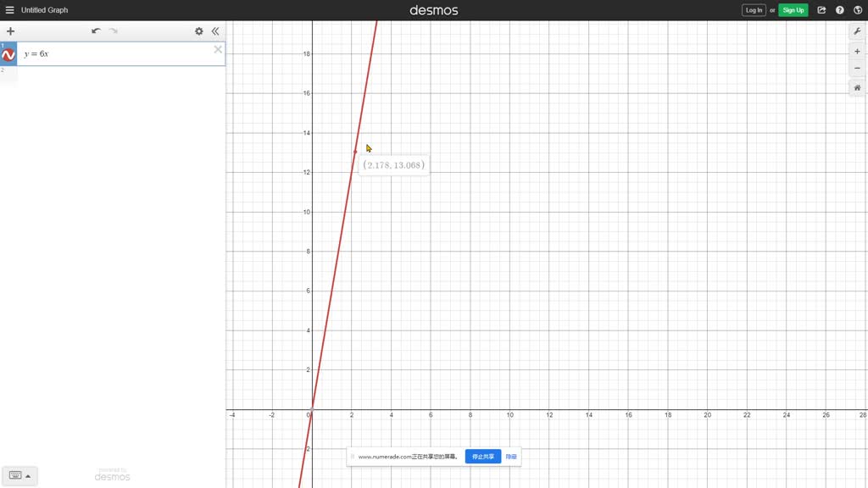The image size is (868, 488).
Task: Open help via the question mark icon
Action: pos(838,9)
